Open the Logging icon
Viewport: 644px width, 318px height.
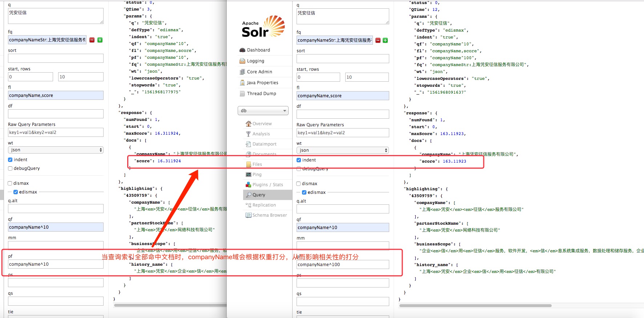tap(242, 61)
